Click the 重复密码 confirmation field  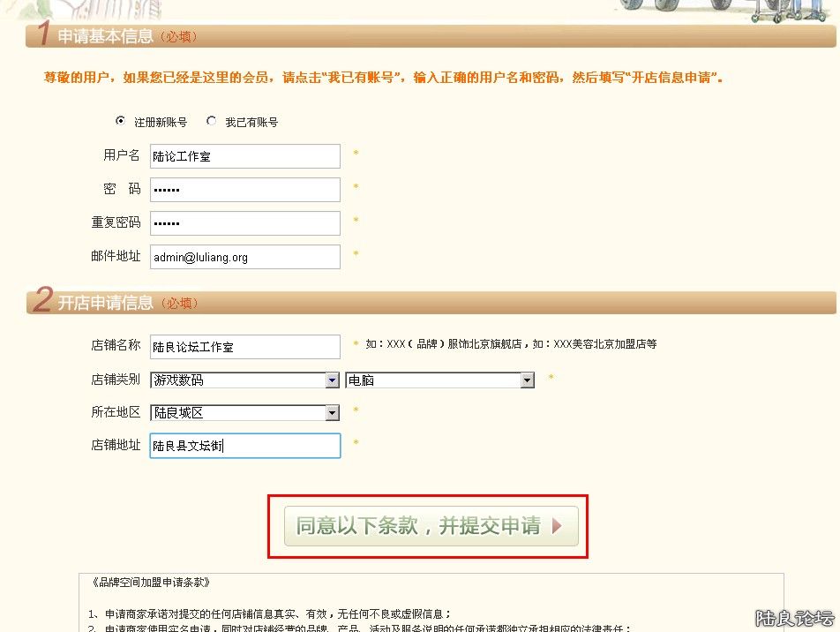(244, 223)
